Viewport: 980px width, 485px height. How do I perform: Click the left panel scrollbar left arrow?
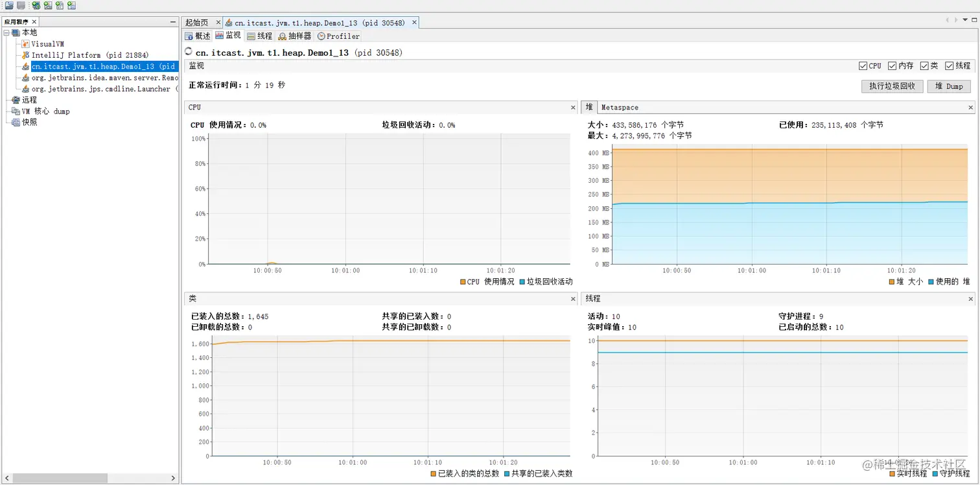7,478
